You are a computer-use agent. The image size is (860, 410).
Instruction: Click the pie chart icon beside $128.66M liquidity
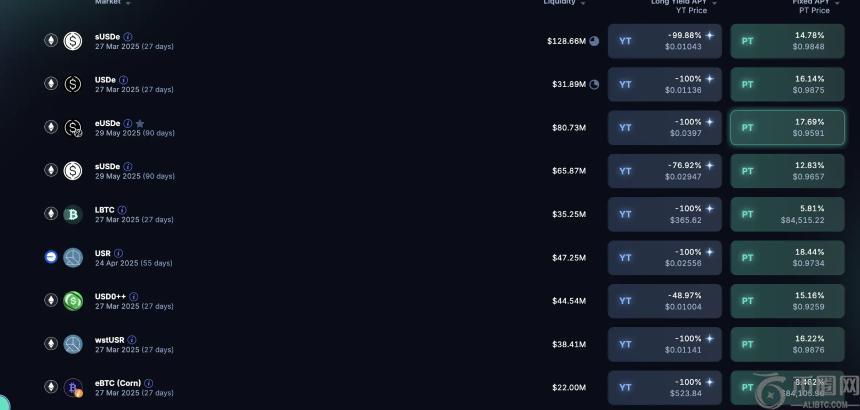coord(594,41)
